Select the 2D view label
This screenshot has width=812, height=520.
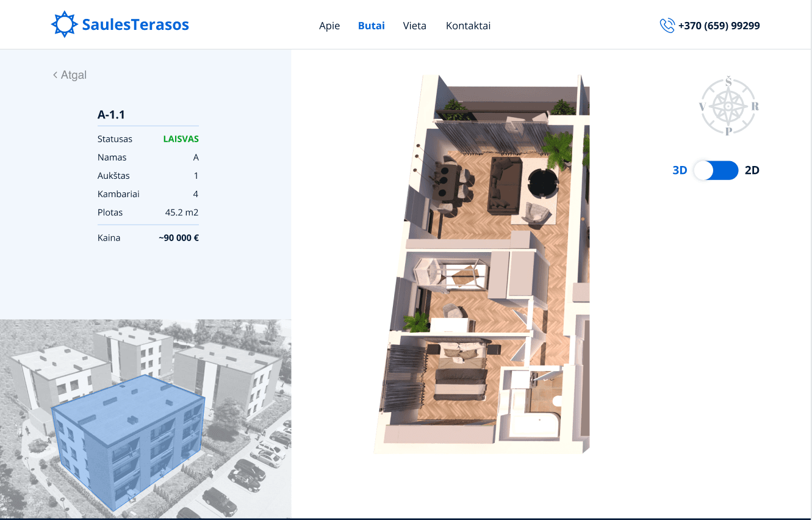pos(752,170)
